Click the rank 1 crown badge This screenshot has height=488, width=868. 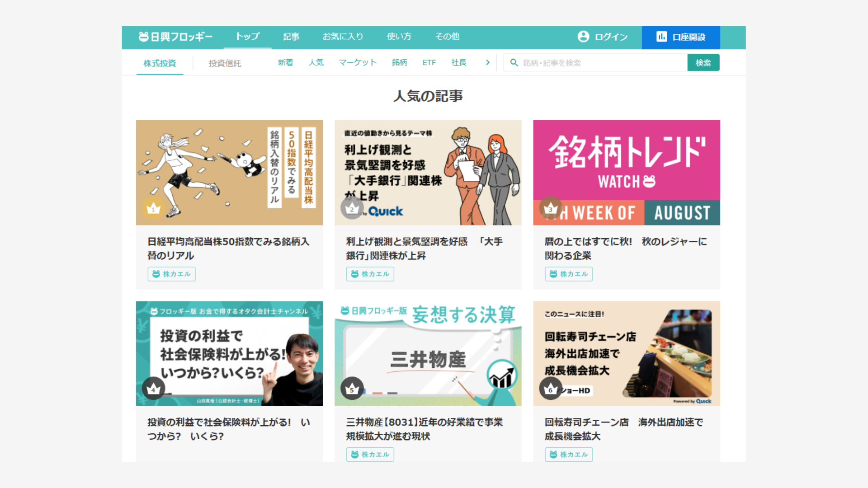[x=153, y=209]
